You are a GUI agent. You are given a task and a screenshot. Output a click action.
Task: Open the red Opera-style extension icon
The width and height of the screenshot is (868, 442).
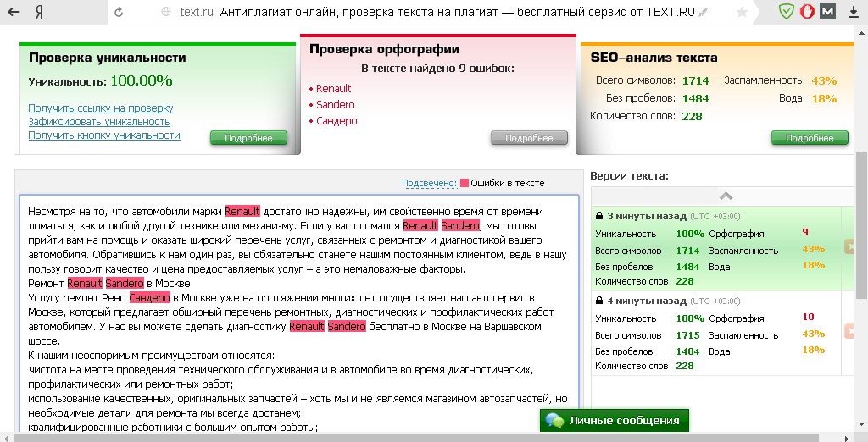807,12
